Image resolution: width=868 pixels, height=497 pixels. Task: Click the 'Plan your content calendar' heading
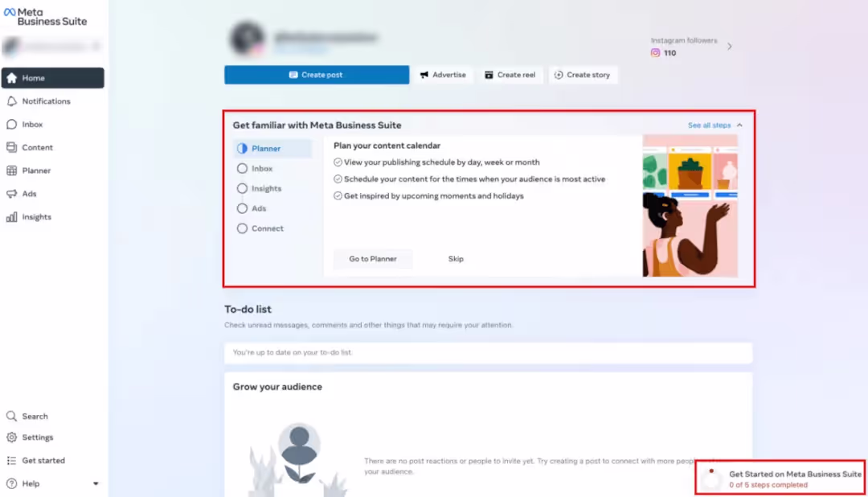pos(387,146)
